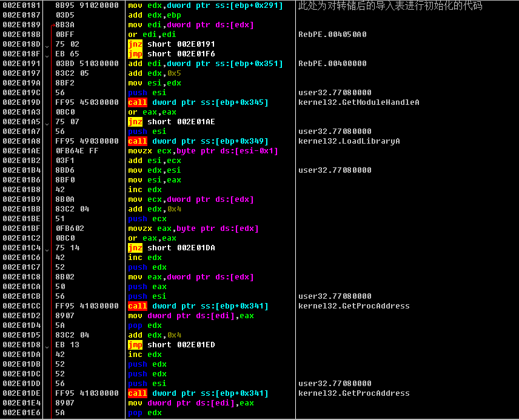Viewport: 519px width, 420px height.
Task: Select or edi,edi instruction
Action: click(152, 35)
